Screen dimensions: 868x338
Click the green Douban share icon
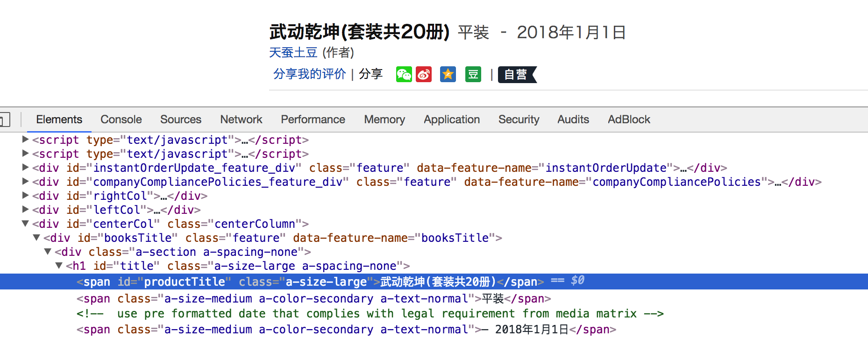tap(473, 74)
